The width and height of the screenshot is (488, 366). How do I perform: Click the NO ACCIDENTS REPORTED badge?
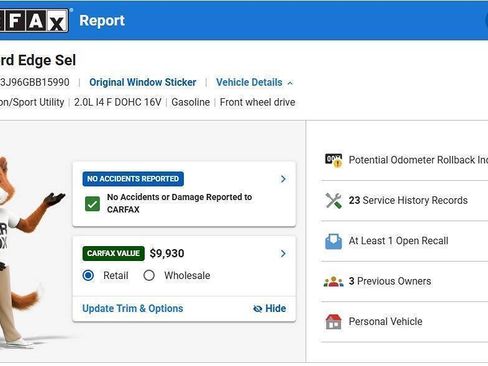[133, 179]
